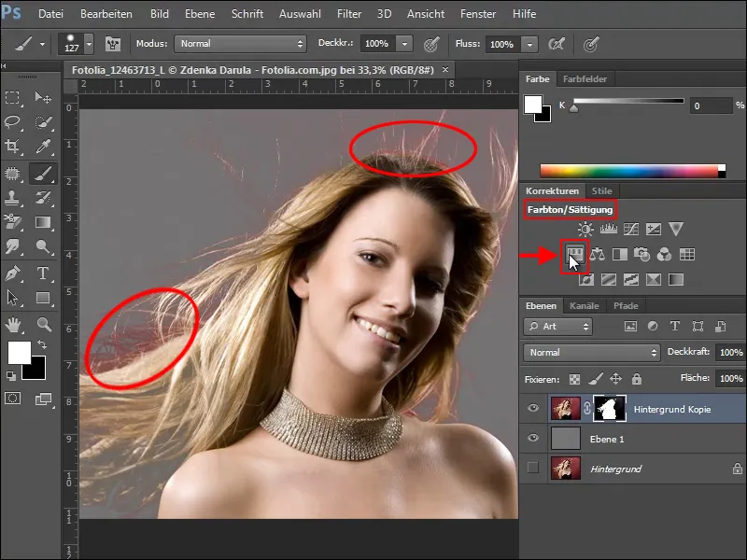Show the Hintergrund layer
This screenshot has height=560, width=747.
click(533, 468)
